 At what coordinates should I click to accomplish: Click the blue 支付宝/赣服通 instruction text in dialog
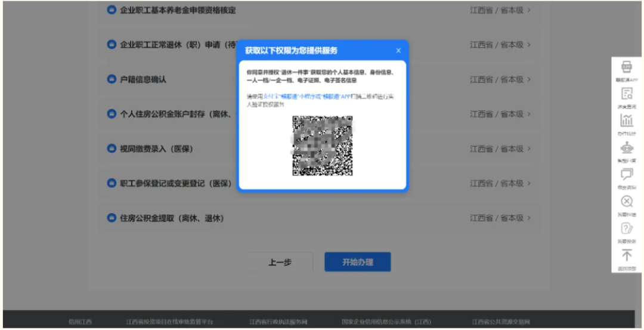point(306,97)
